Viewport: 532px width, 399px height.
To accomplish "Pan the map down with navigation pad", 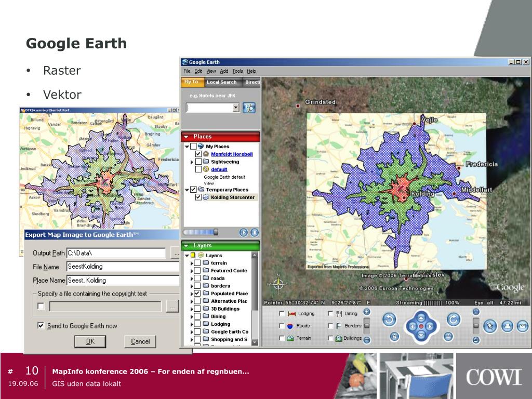I will [x=421, y=335].
